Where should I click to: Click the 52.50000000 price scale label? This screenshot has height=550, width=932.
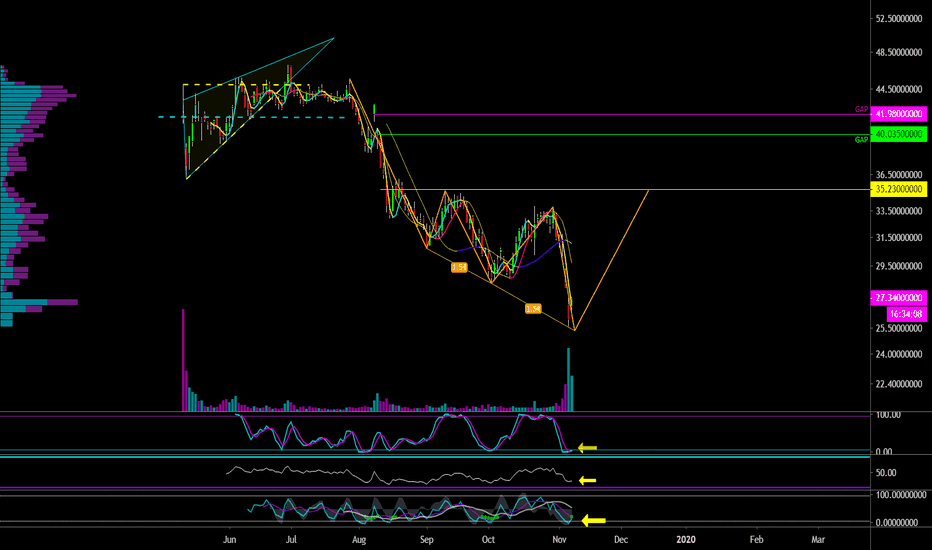click(x=899, y=18)
